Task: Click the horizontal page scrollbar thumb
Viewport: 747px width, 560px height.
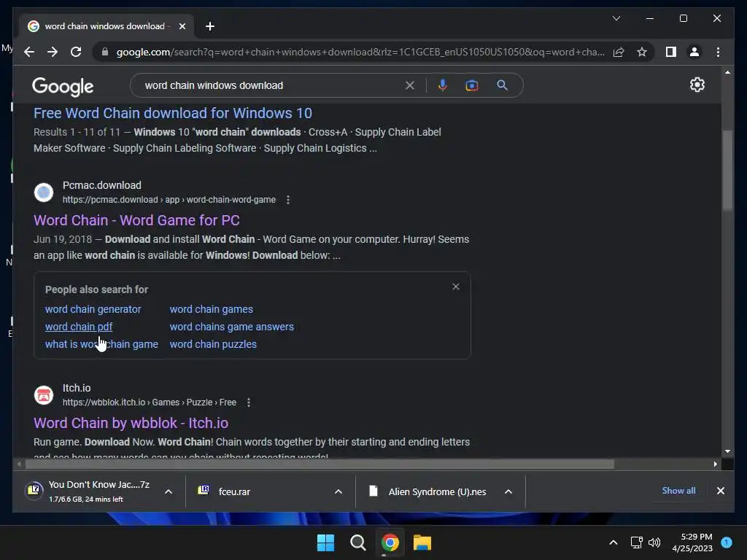Action: [x=320, y=464]
